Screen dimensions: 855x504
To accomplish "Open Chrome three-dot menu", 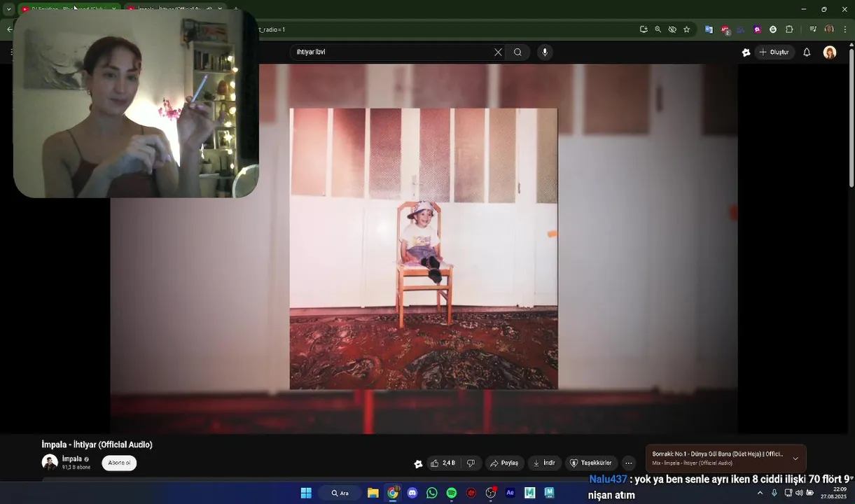I will (x=845, y=29).
